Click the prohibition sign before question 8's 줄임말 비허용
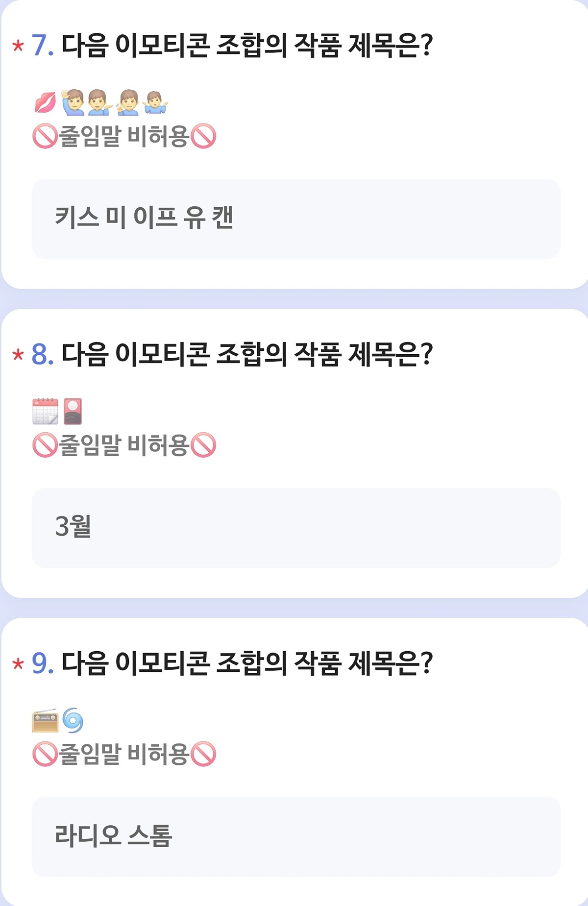The height and width of the screenshot is (906, 588). point(45,445)
